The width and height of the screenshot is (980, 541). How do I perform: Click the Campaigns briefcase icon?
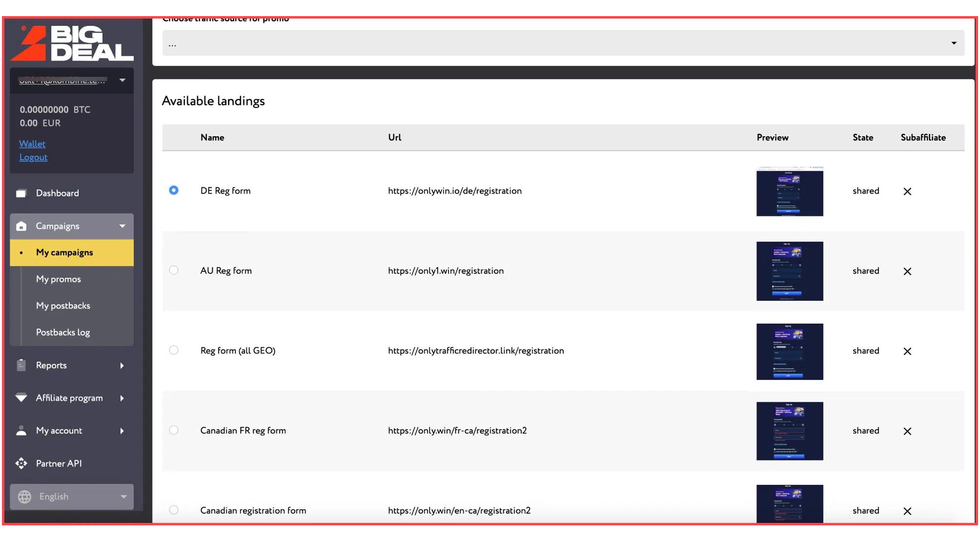(x=21, y=226)
